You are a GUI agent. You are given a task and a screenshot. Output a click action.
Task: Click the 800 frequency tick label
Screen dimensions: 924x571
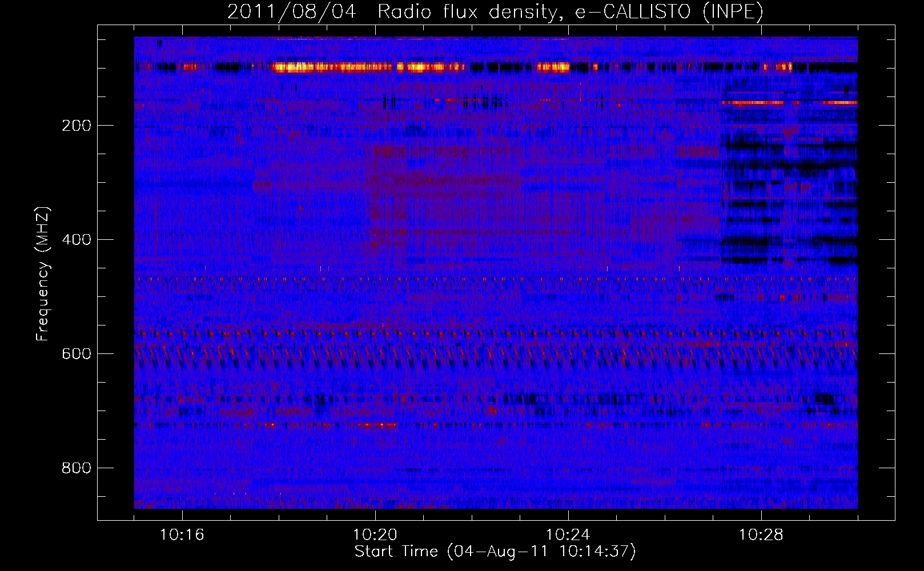click(x=77, y=468)
